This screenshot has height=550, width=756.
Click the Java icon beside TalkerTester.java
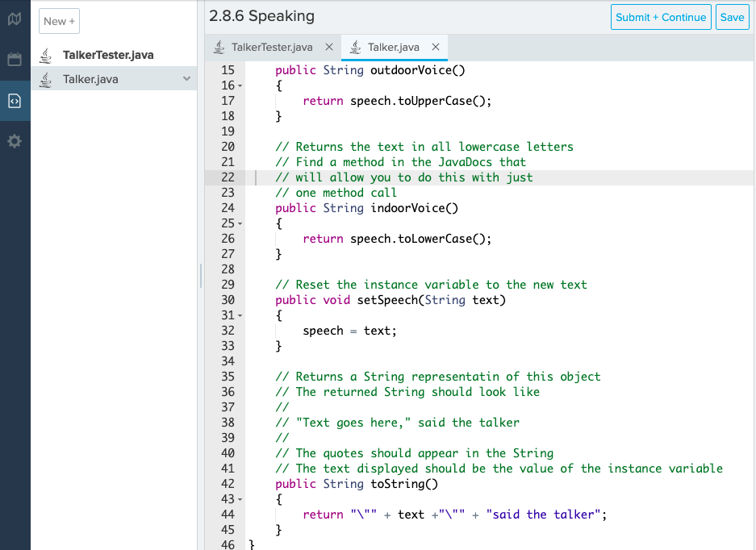(47, 55)
